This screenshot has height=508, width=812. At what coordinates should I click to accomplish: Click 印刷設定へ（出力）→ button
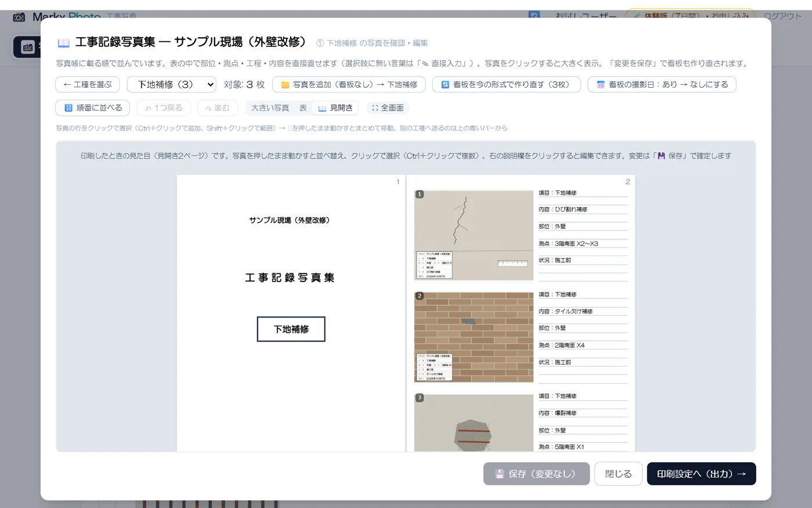point(701,474)
